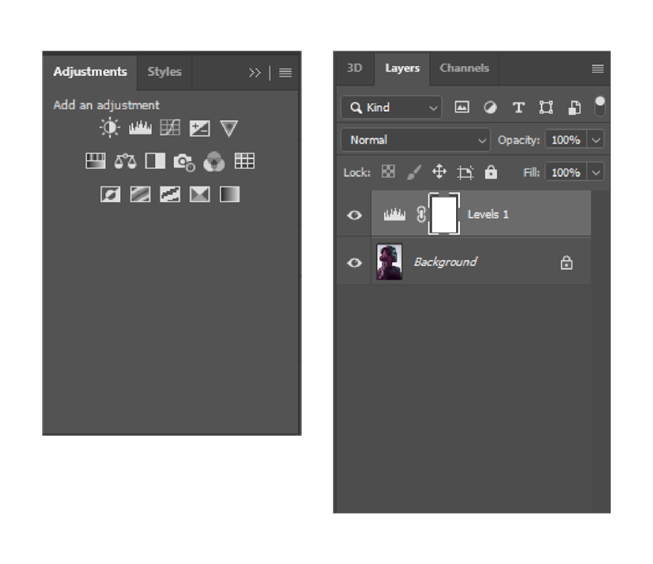Add a Selective Color adjustment
653x564 pixels.
pos(200,195)
